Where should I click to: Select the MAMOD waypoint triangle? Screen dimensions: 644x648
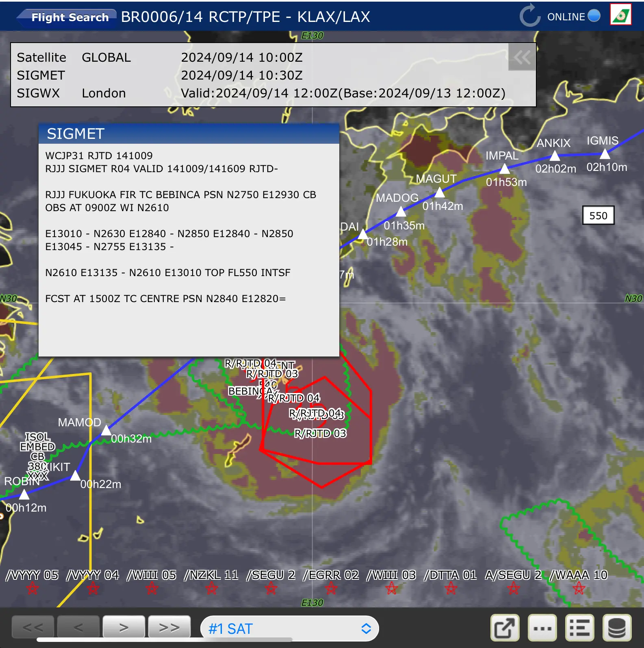[106, 430]
